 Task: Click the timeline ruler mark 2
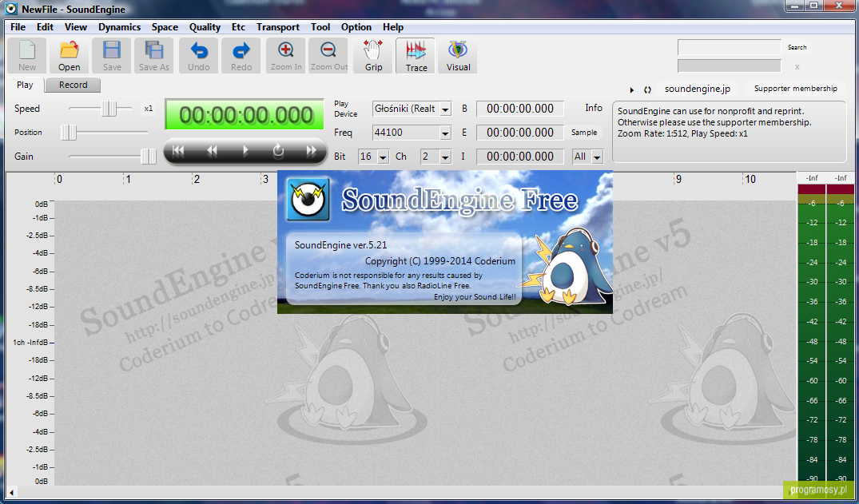[x=196, y=179]
